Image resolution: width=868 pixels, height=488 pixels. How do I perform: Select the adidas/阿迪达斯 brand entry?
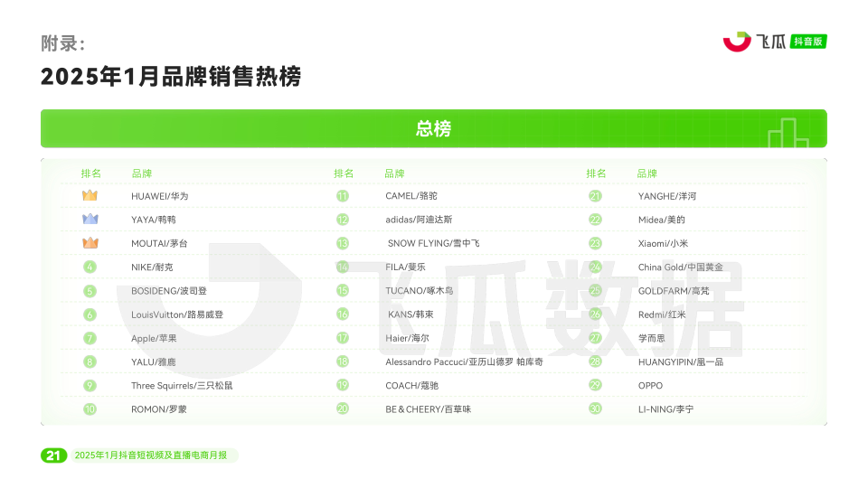pos(419,220)
